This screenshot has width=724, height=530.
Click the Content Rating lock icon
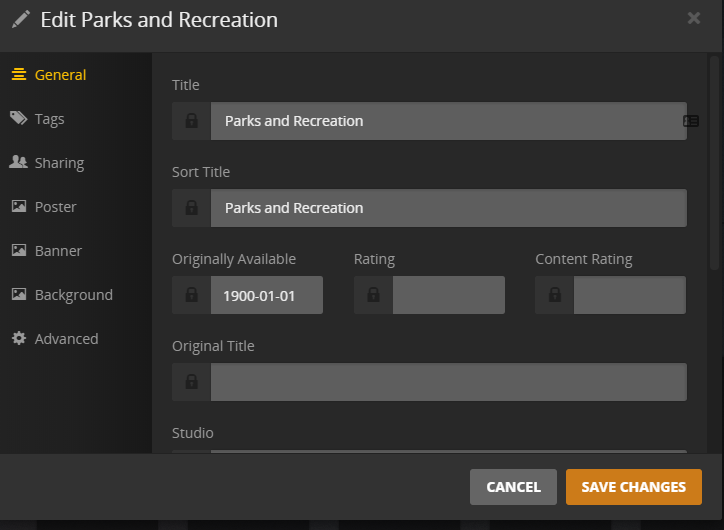(554, 295)
